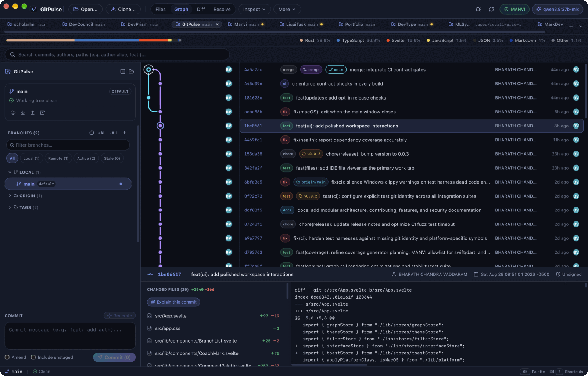Click the file icon beside src/app.css

pyautogui.click(x=150, y=328)
